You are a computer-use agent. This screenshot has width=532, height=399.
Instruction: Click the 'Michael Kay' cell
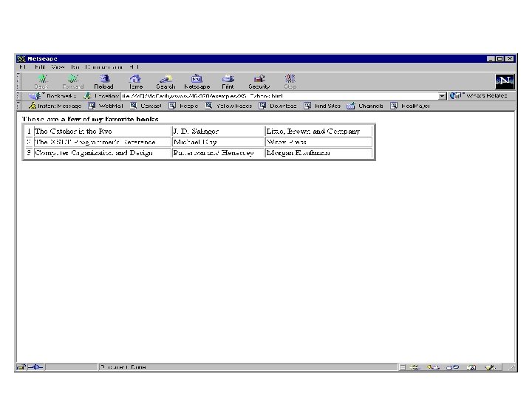[x=218, y=142]
